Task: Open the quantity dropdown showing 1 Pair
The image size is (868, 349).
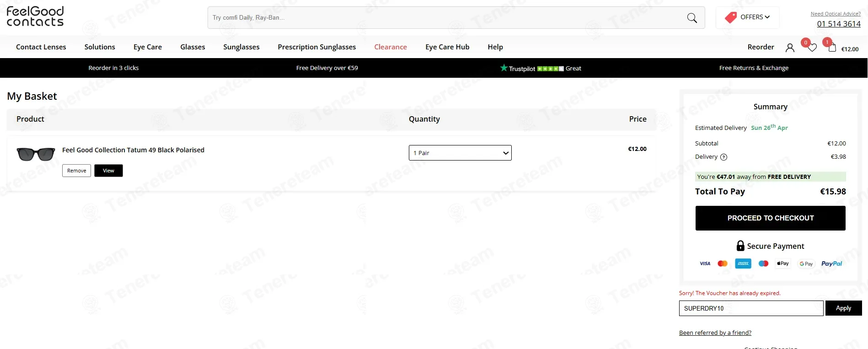Action: (460, 153)
